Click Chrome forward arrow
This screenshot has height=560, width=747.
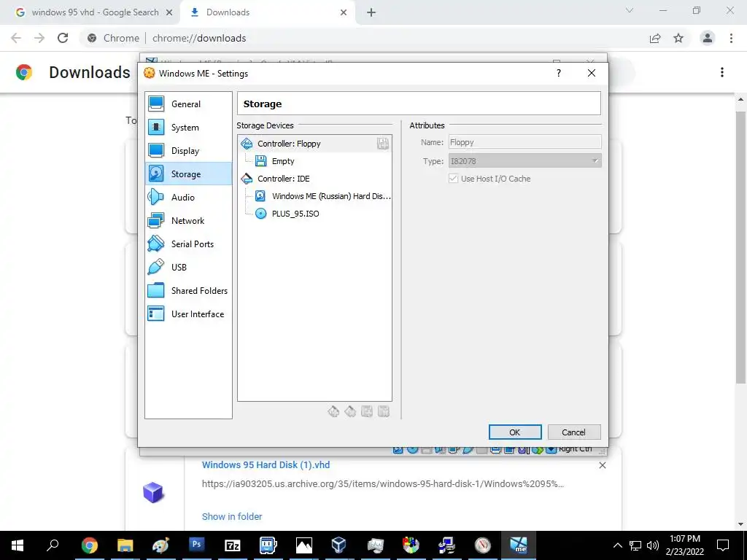click(39, 38)
